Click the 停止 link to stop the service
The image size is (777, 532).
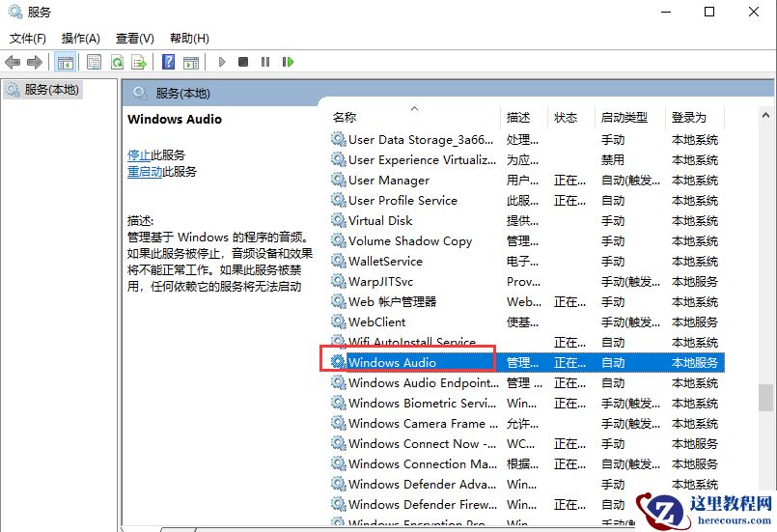pyautogui.click(x=139, y=155)
